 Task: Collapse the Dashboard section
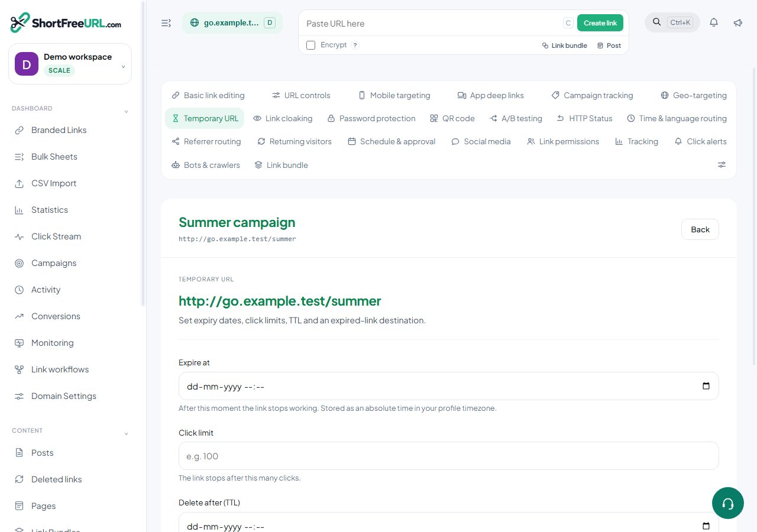tap(126, 112)
